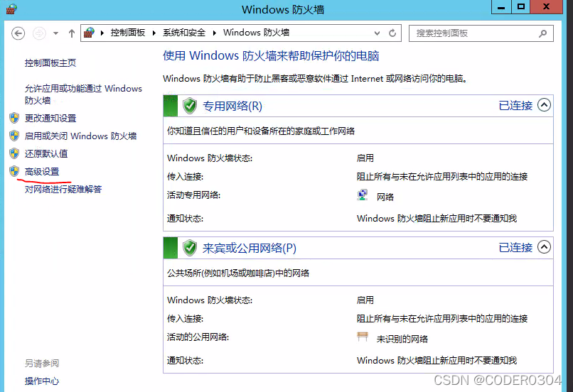
Task: Open the recent locations dropdown arrow
Action: (x=55, y=33)
